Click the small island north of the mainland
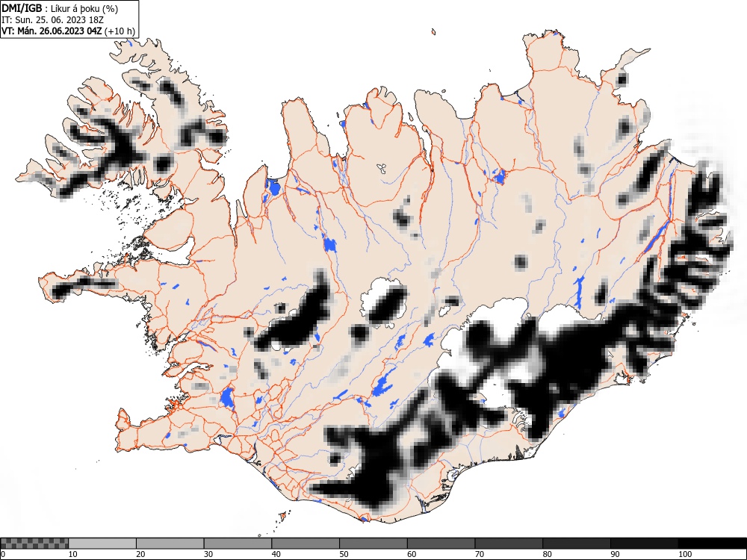 click(433, 32)
